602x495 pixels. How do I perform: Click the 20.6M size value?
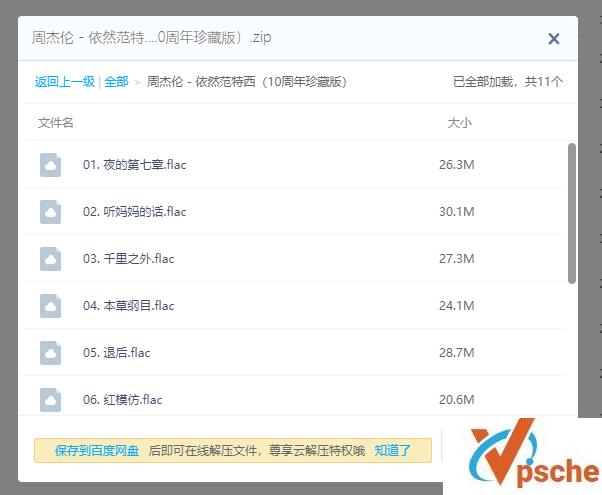[x=457, y=400]
